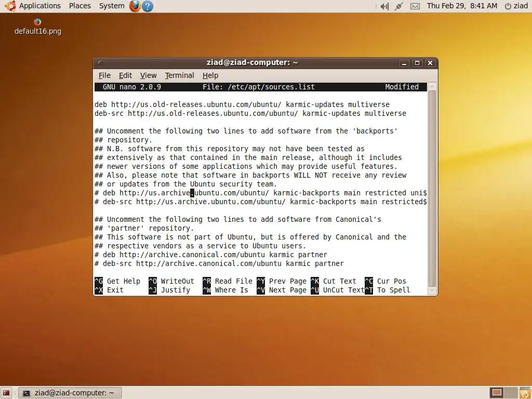
Task: Open the System menu
Action: (112, 6)
